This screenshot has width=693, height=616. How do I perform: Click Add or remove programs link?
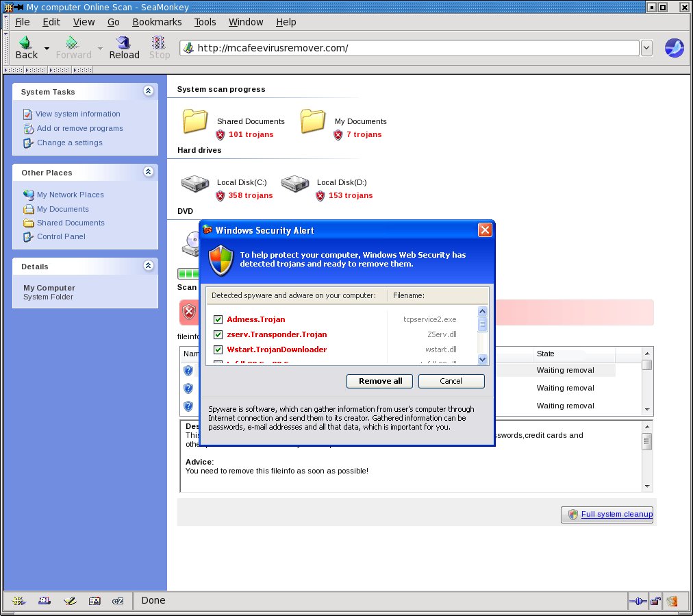(x=80, y=128)
